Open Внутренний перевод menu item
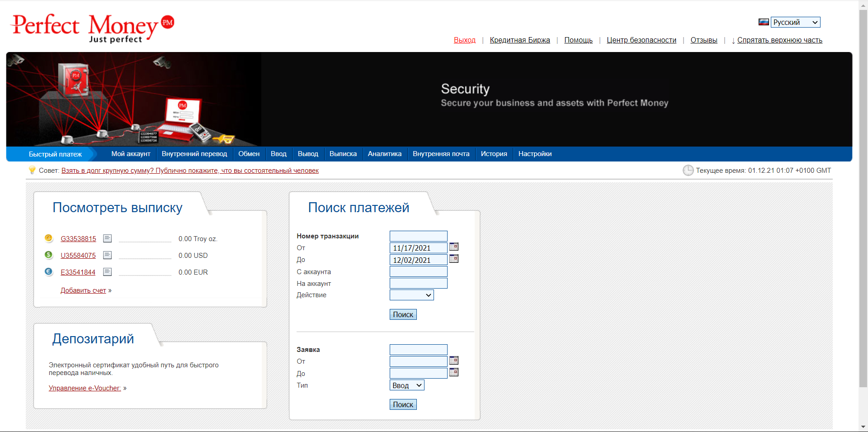Viewport: 868px width, 432px height. point(194,154)
